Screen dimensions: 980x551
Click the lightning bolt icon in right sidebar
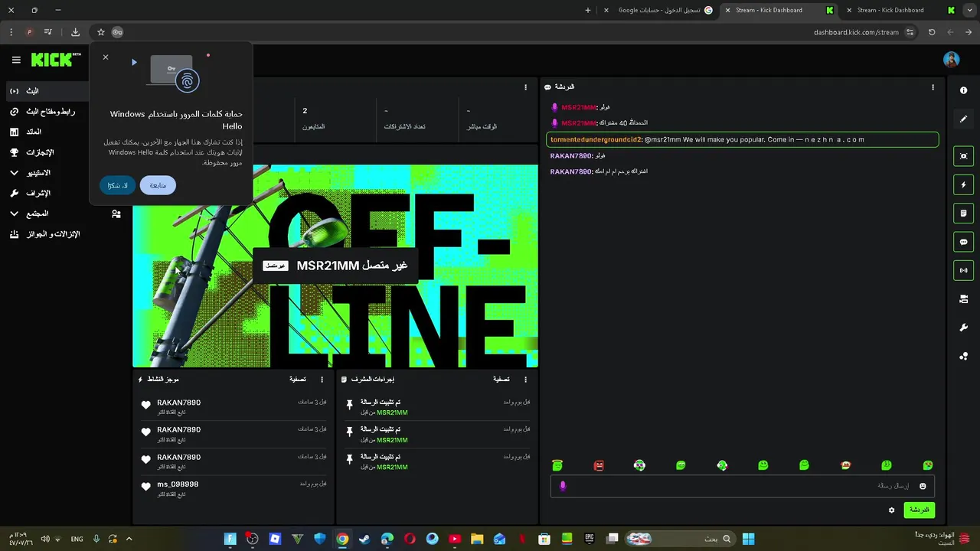963,184
